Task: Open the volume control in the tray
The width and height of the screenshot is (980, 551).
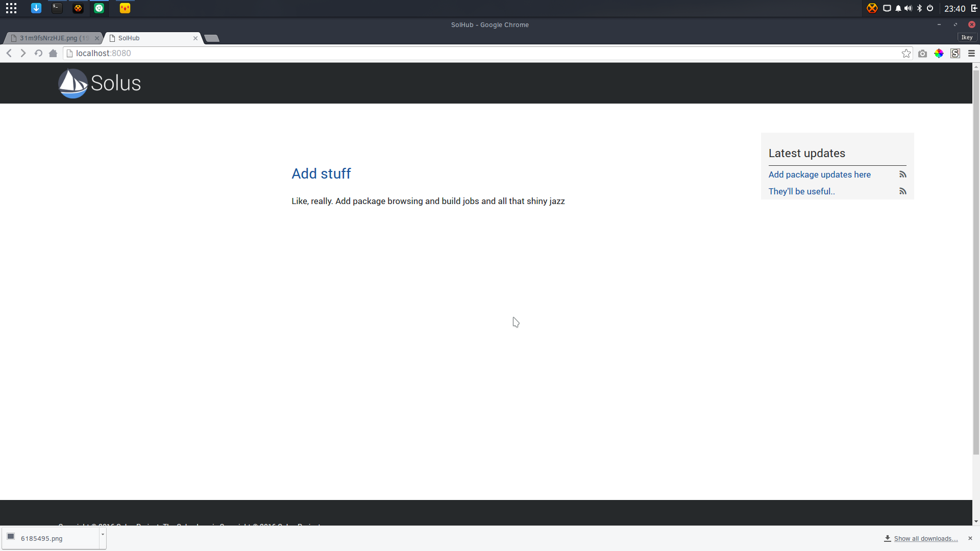Action: coord(908,8)
